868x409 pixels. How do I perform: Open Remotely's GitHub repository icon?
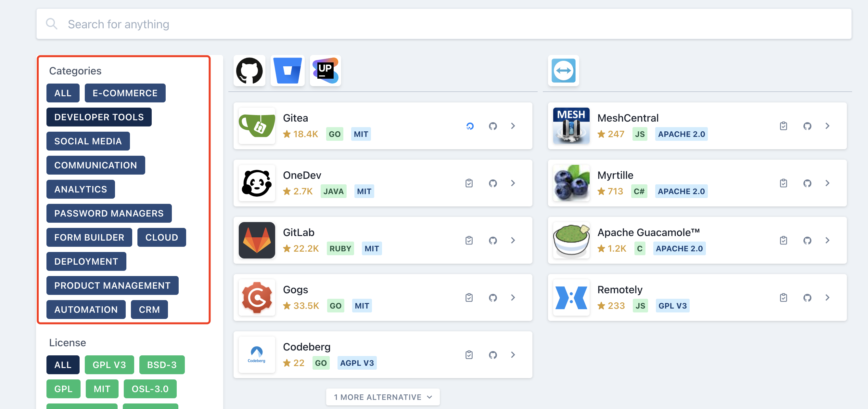point(807,298)
